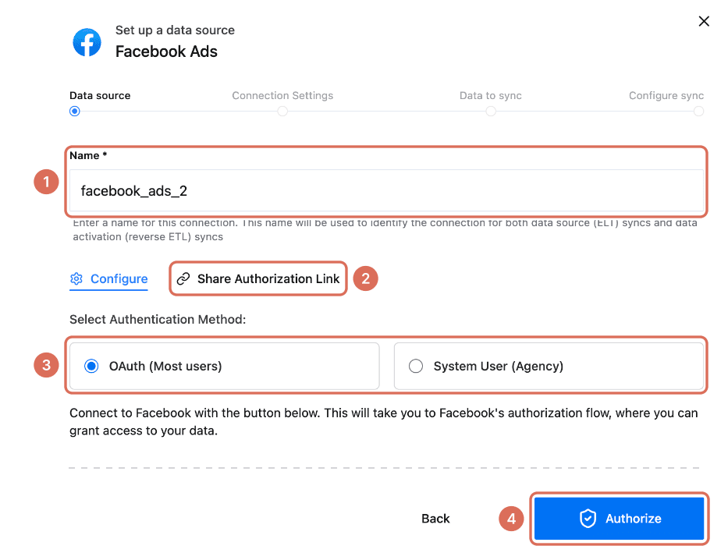
Task: Click the Back button
Action: tap(435, 518)
